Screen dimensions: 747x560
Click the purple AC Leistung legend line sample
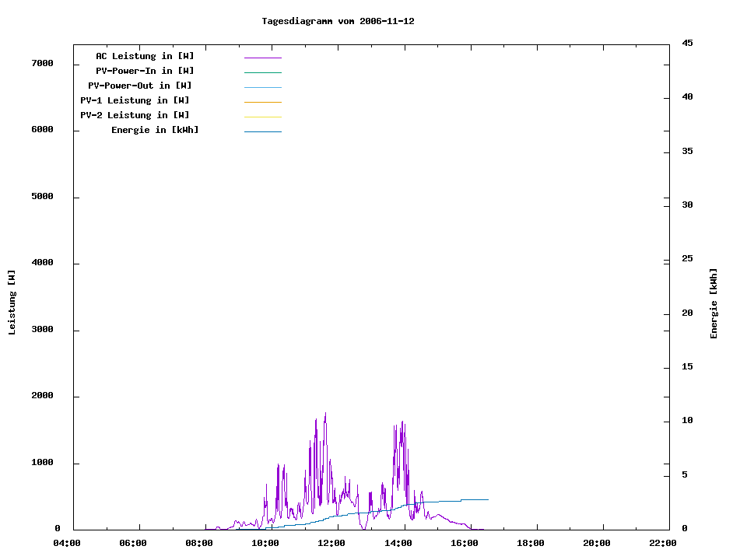tap(262, 58)
